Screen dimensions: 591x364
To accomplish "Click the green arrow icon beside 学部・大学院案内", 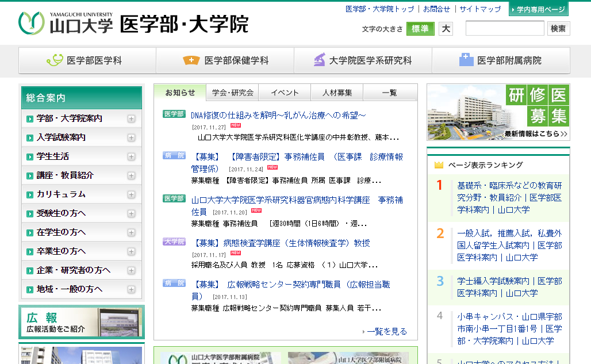I will pos(30,119).
